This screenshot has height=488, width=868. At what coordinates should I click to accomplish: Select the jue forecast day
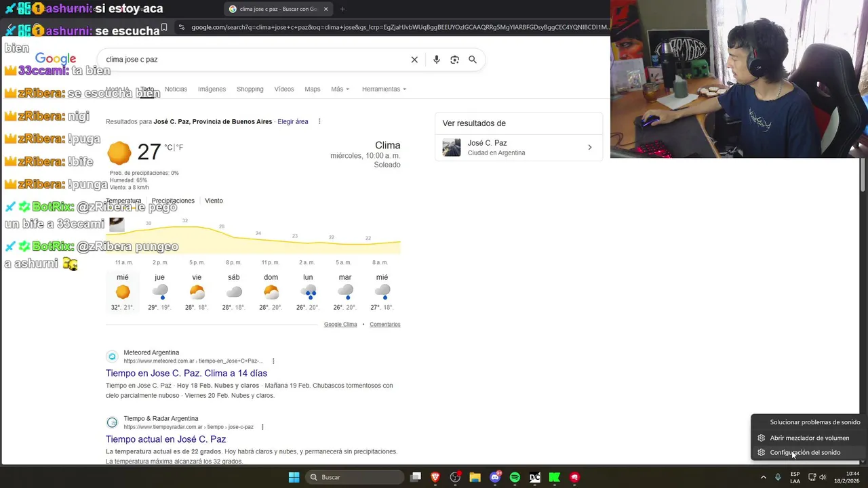tap(160, 292)
